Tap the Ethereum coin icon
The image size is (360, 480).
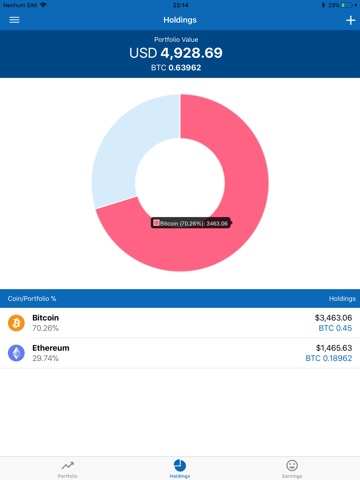click(x=16, y=353)
